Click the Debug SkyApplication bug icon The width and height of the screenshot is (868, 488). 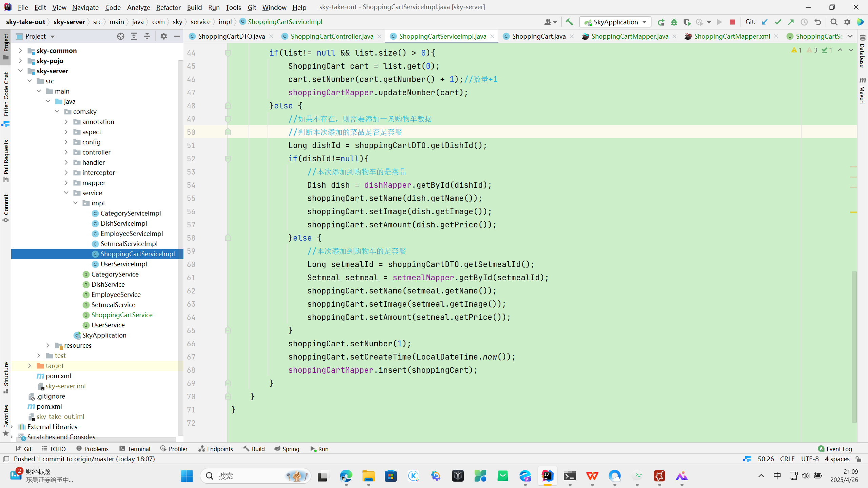point(674,22)
